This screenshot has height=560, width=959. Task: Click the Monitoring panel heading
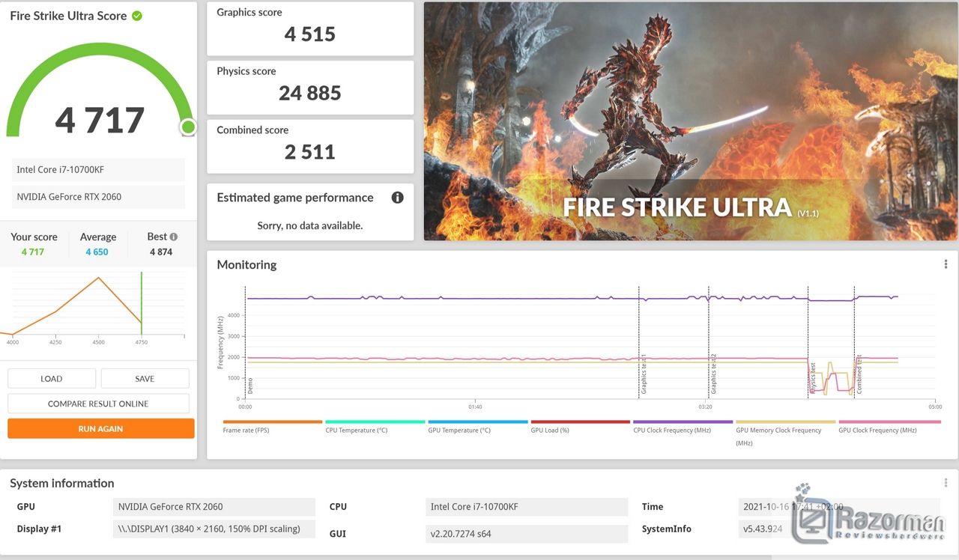pos(246,264)
